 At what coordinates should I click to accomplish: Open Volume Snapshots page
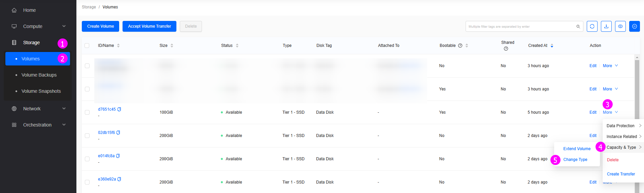point(41,91)
